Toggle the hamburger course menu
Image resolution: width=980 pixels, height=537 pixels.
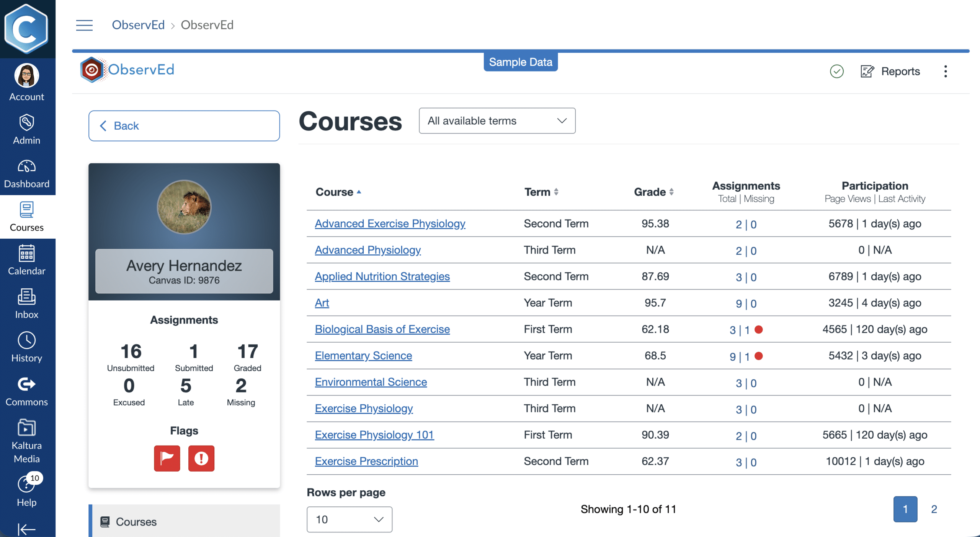84,25
